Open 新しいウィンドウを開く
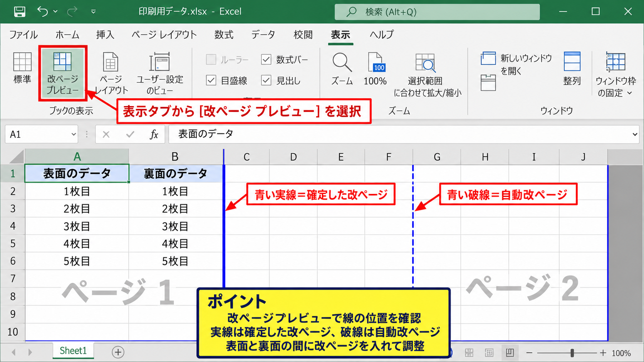The image size is (644, 362). [516, 64]
